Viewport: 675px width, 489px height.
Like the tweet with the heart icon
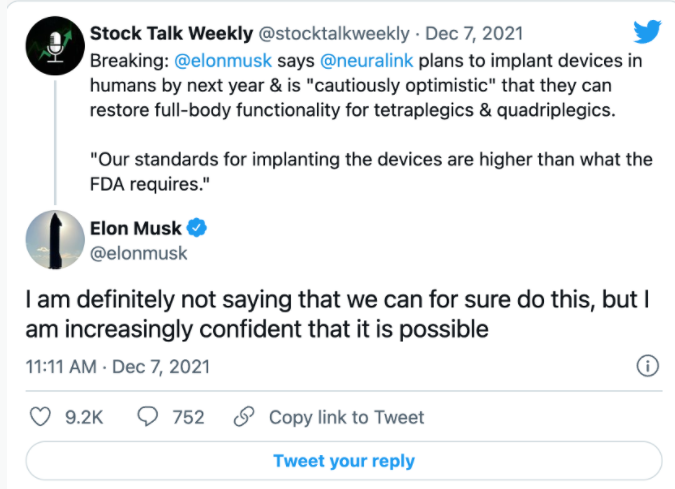(x=41, y=417)
